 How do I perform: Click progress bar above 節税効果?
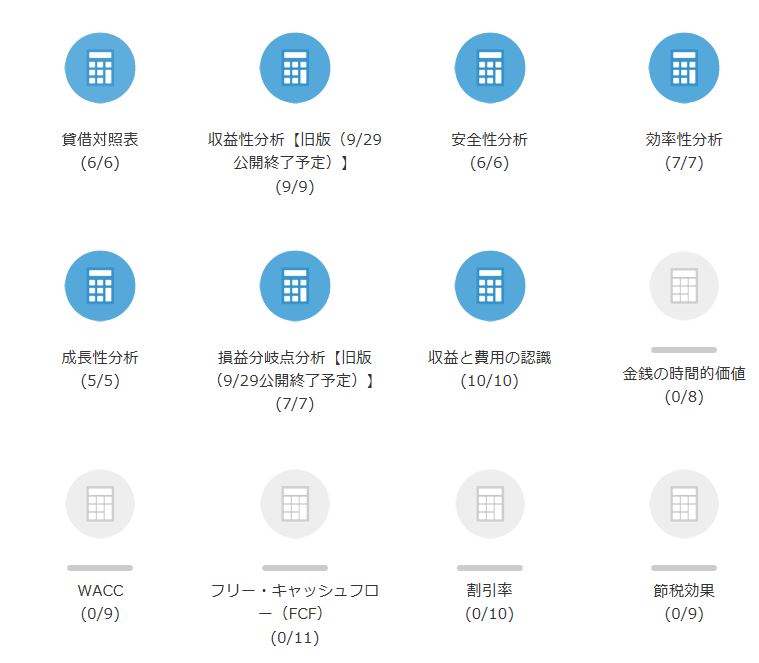pyautogui.click(x=684, y=568)
